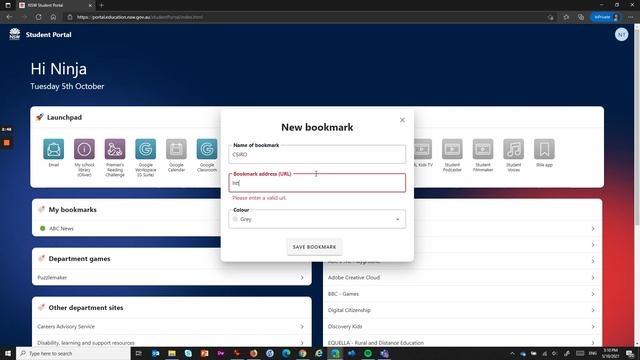Open EQUELLA - Rural and Distance Education
This screenshot has height=360, width=640.
coord(376,343)
